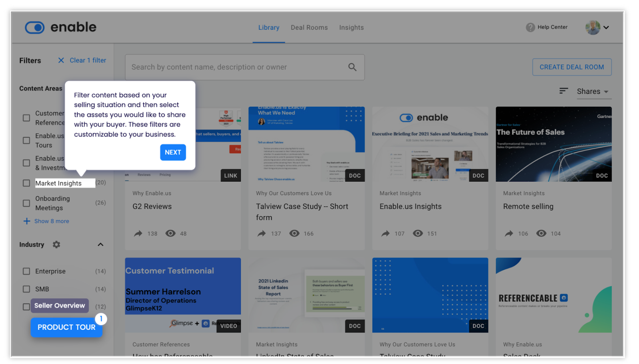Click the sort icon beside the Shares dropdown
This screenshot has width=639, height=364.
coord(563,91)
